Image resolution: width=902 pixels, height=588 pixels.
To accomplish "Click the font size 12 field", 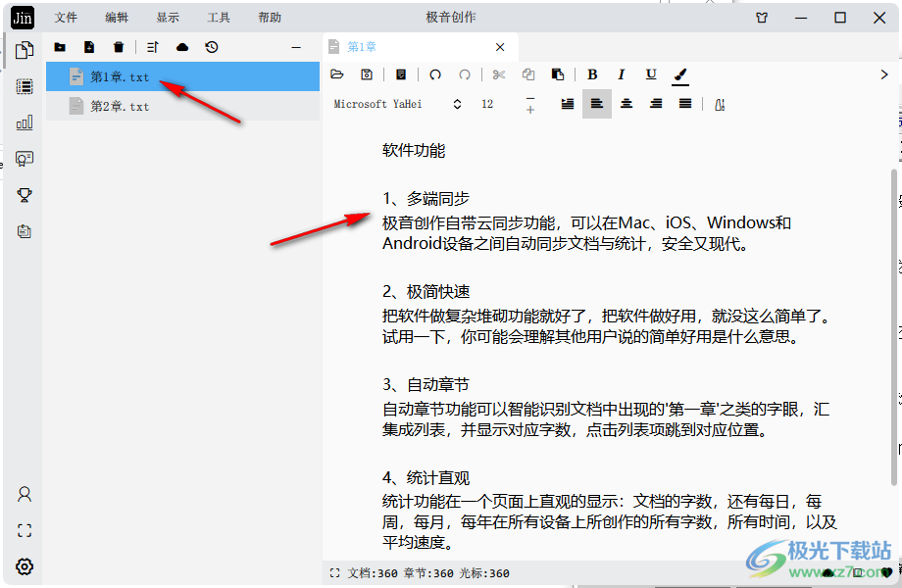I will 487,104.
